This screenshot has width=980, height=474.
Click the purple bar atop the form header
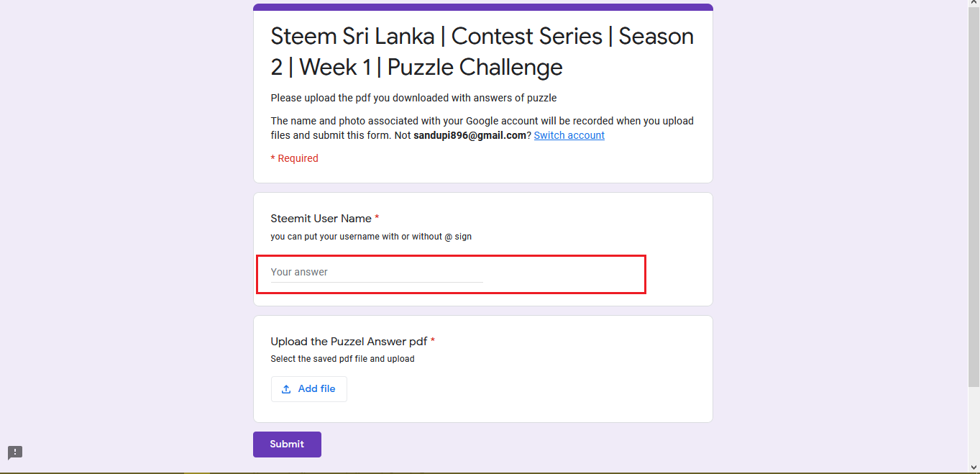pyautogui.click(x=482, y=7)
